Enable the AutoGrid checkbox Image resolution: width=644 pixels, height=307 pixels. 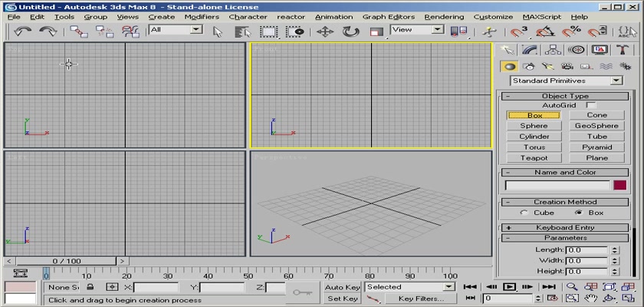click(x=590, y=105)
